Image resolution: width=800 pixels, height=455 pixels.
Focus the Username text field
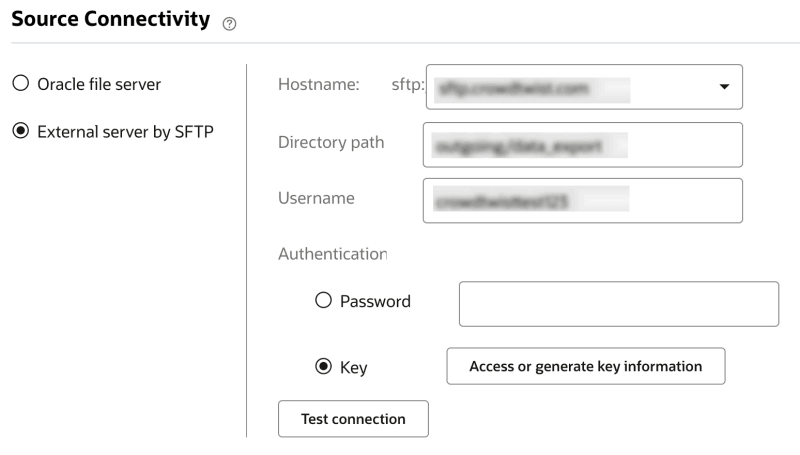point(582,201)
